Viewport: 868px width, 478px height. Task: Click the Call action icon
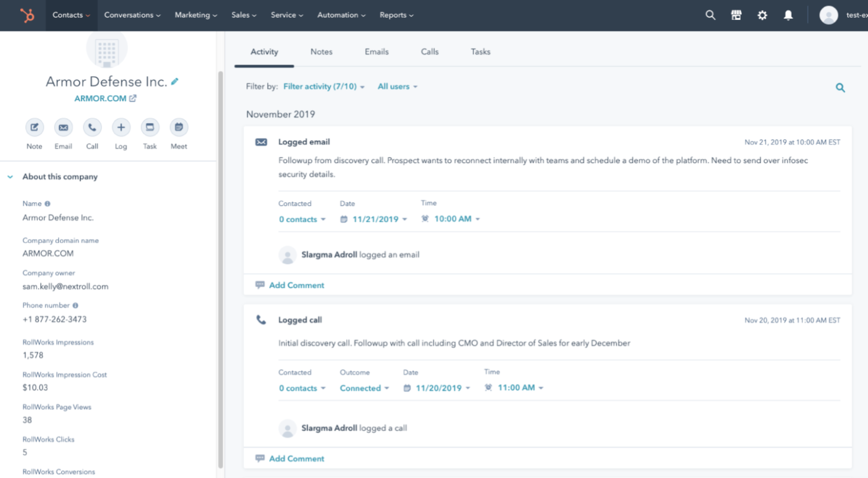pyautogui.click(x=92, y=127)
